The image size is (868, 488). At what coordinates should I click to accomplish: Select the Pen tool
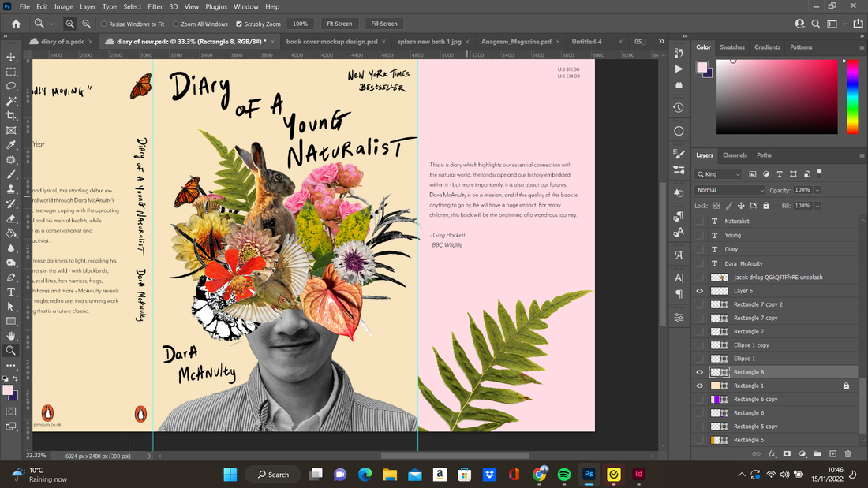click(x=10, y=278)
